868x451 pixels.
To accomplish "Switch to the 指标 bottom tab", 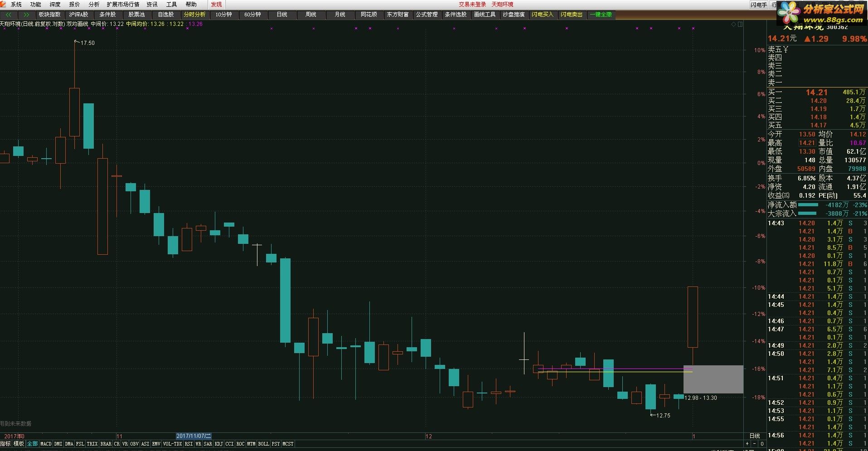I will pos(5,444).
